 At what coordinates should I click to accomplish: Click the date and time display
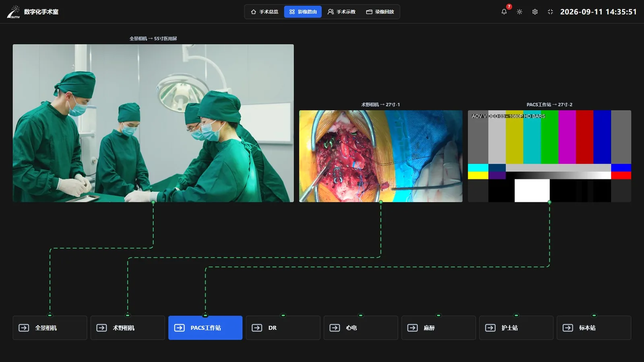598,12
